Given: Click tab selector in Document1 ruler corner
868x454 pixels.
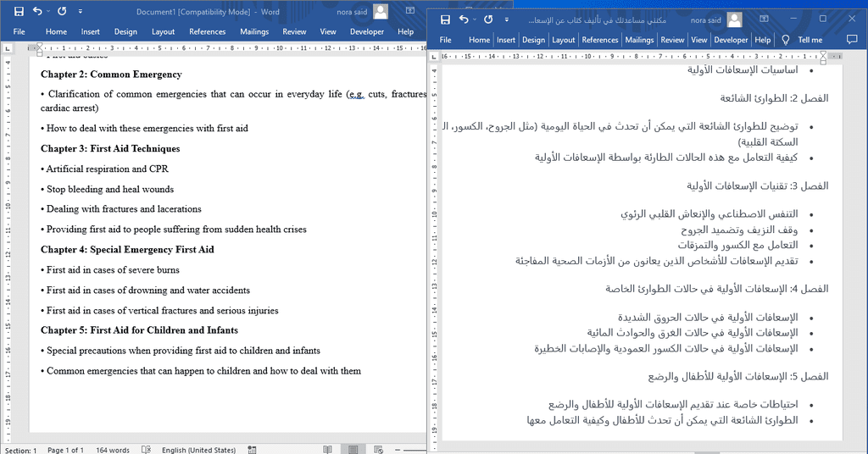Looking at the screenshot, I should click(x=7, y=48).
